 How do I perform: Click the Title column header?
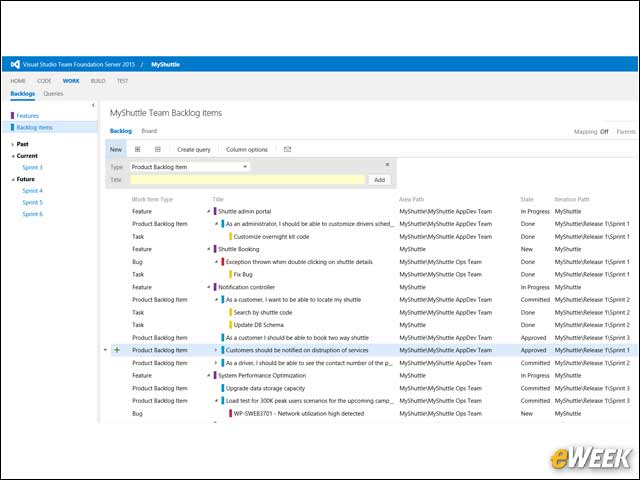click(218, 199)
